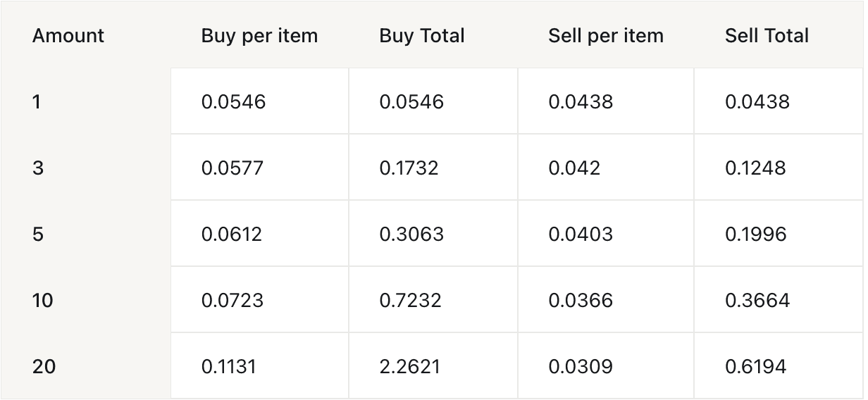Click Sell per item cell 0.0309

(581, 367)
